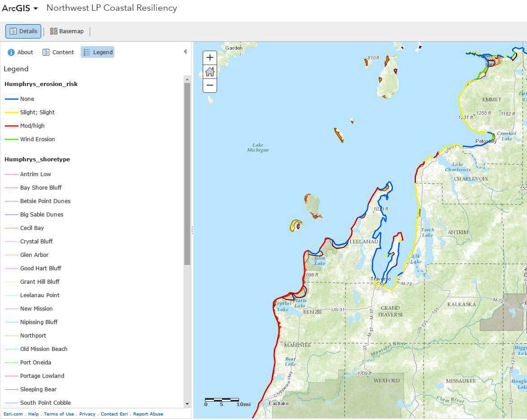
Task: Click the Legend panel heading
Action: [16, 69]
